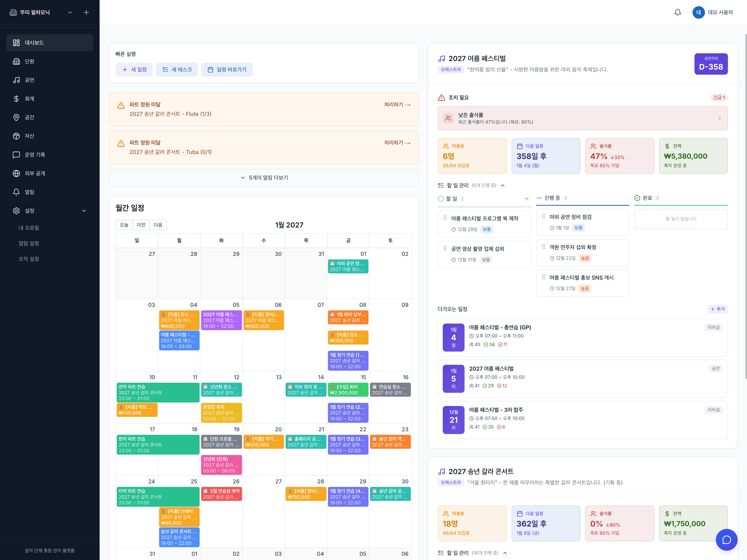This screenshot has width=747, height=560.
Task: Open the organization switcher dropdown chevron
Action: click(x=70, y=12)
